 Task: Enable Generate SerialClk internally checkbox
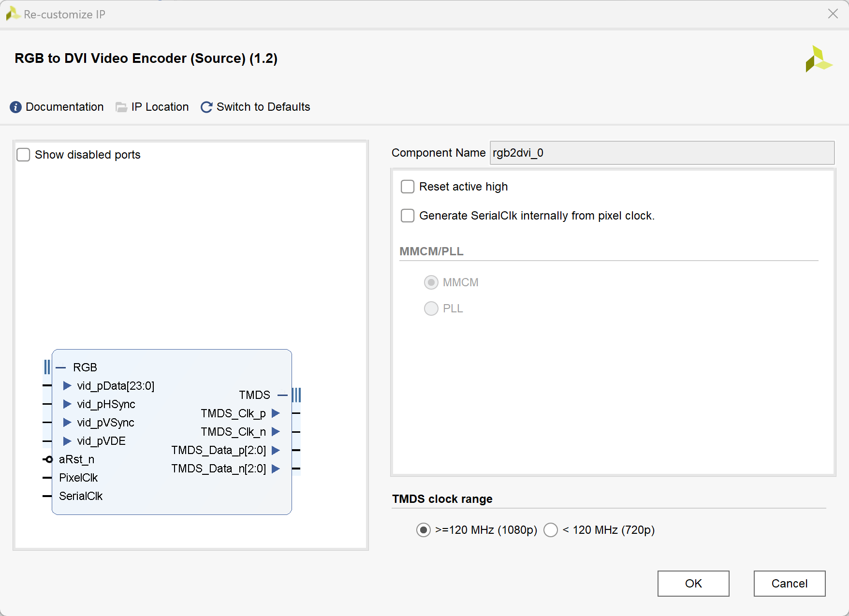click(408, 216)
